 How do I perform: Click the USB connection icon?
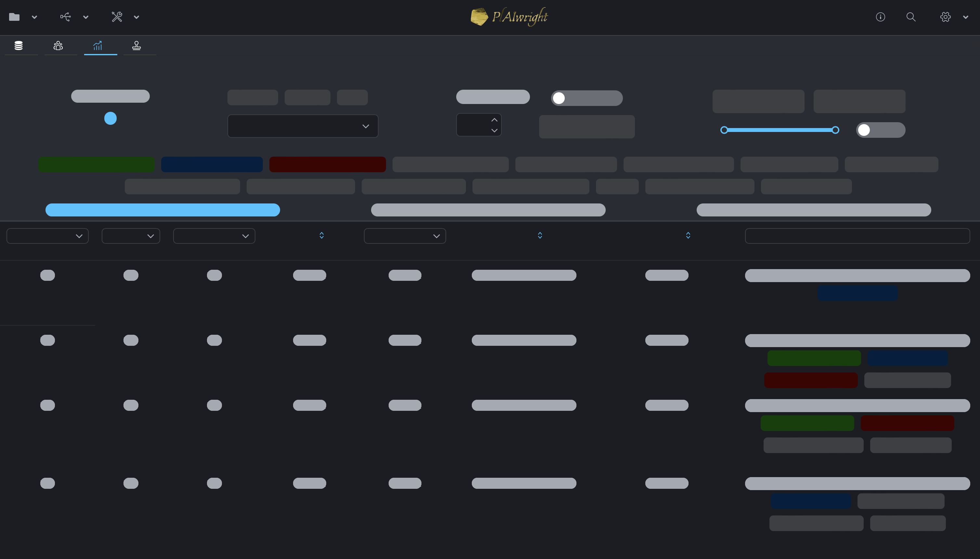(66, 17)
